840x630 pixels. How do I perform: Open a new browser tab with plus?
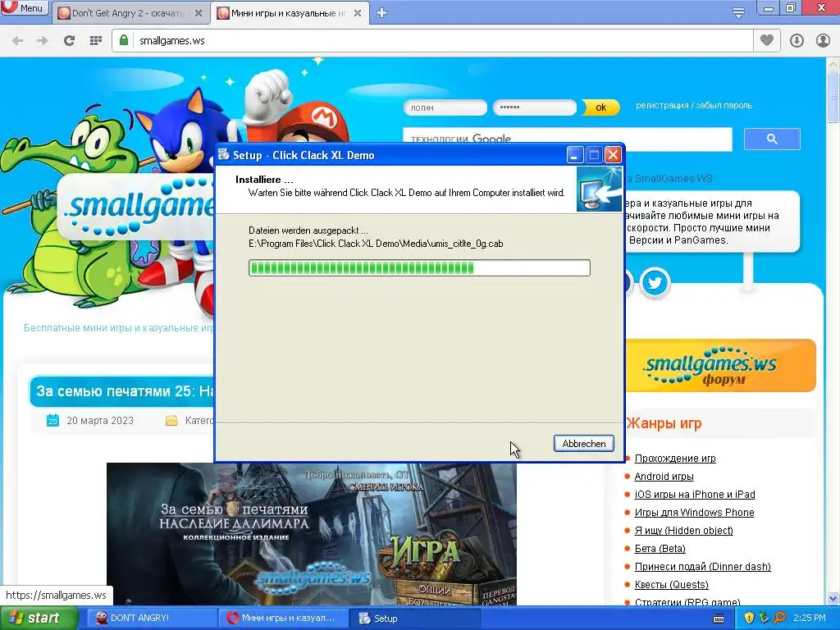click(x=381, y=13)
